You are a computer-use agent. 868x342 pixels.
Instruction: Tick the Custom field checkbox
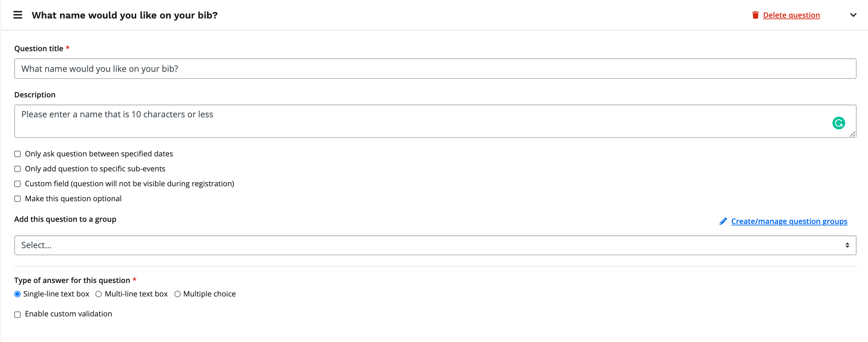17,184
